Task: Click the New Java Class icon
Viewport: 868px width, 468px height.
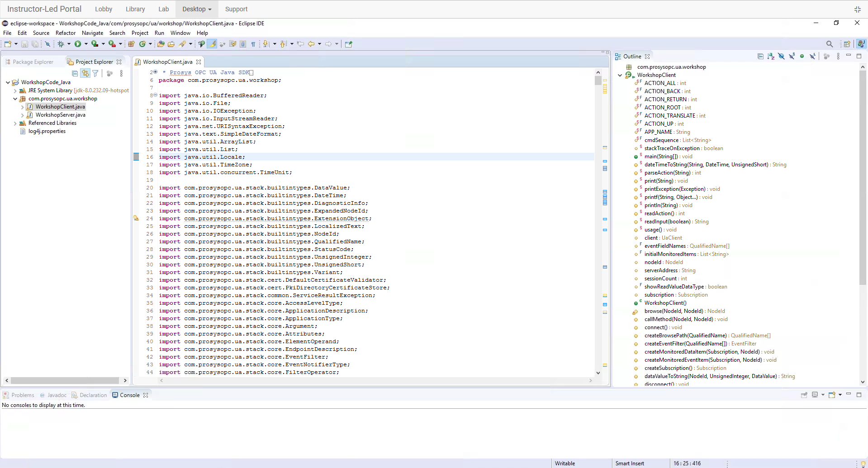Action: [142, 44]
